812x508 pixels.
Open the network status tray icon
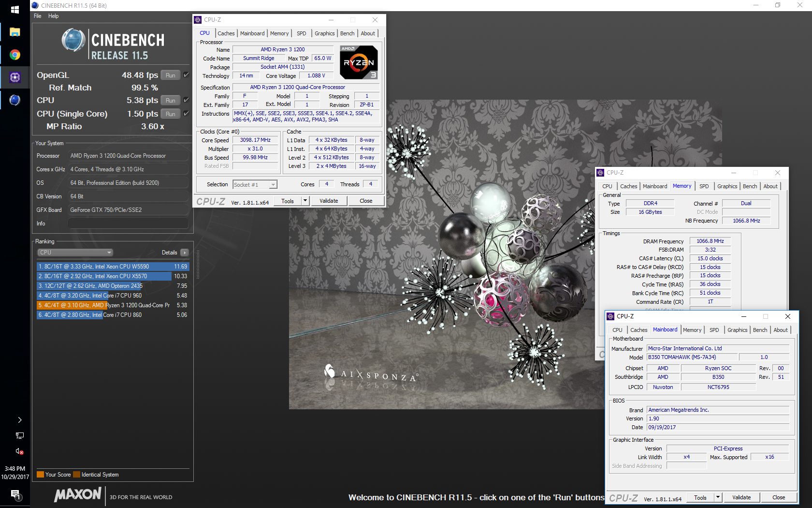[x=19, y=435]
